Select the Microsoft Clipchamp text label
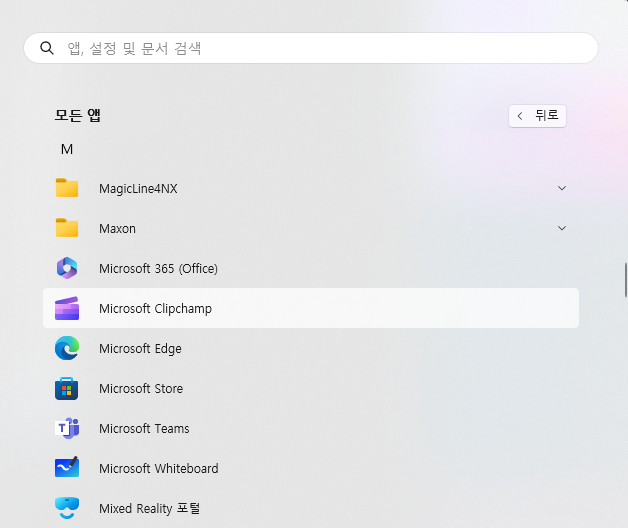Screen dimensions: 628x528 point(155,308)
